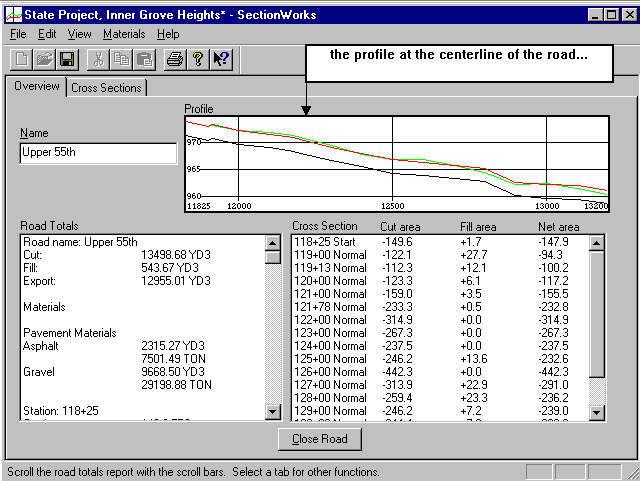Select the Overview tab

pyautogui.click(x=37, y=87)
